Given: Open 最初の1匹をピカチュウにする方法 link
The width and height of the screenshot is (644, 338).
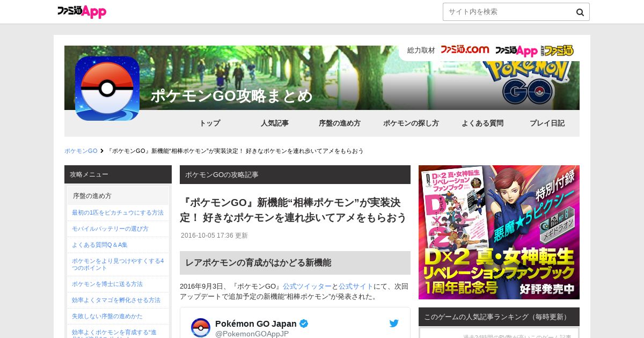Looking at the screenshot, I should [118, 212].
